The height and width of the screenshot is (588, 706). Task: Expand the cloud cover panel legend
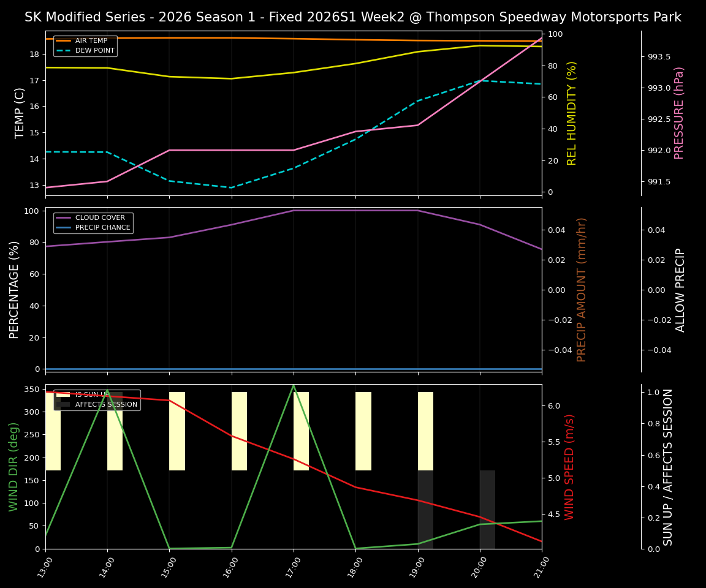click(x=93, y=222)
